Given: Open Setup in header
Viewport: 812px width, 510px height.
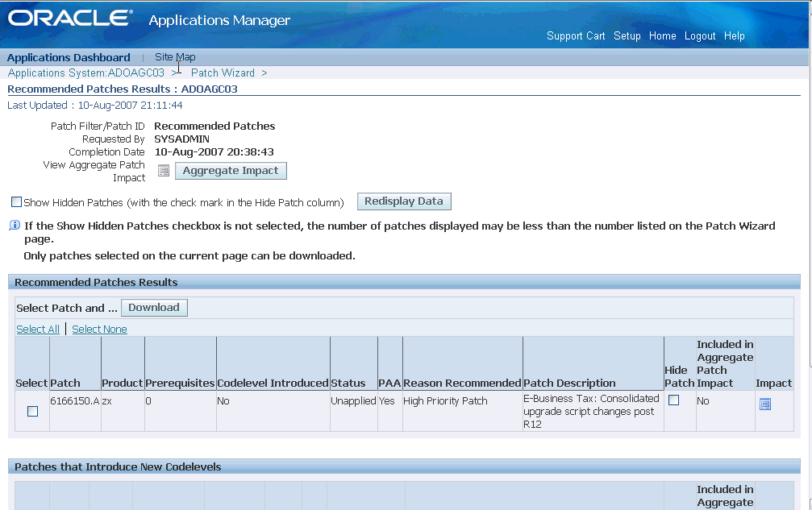Looking at the screenshot, I should coord(627,35).
